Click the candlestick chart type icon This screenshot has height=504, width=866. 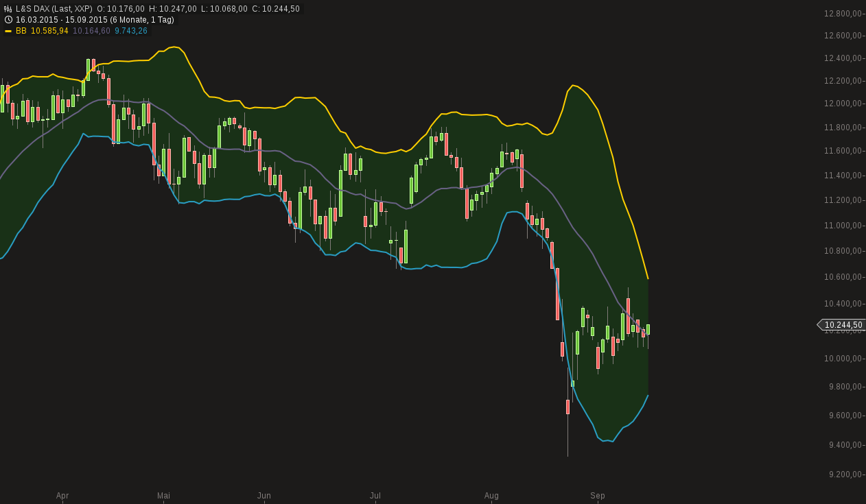(x=8, y=8)
